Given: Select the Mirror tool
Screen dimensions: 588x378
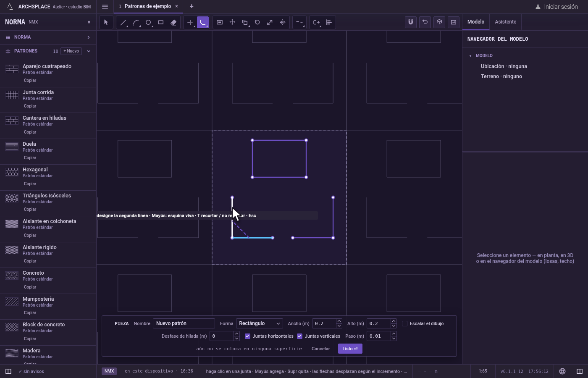Looking at the screenshot, I should (x=283, y=22).
